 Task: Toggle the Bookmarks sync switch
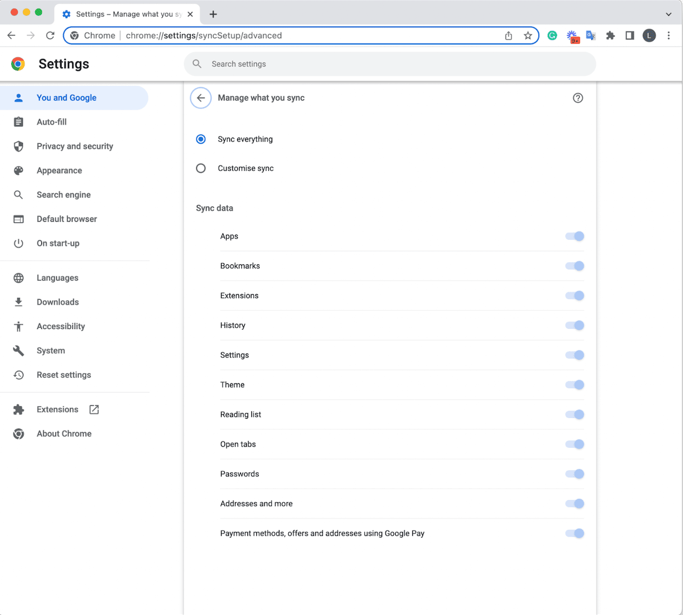[x=575, y=266]
